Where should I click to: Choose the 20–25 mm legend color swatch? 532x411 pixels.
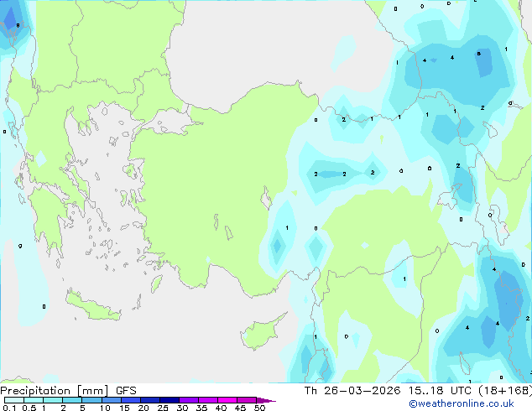[149, 400]
